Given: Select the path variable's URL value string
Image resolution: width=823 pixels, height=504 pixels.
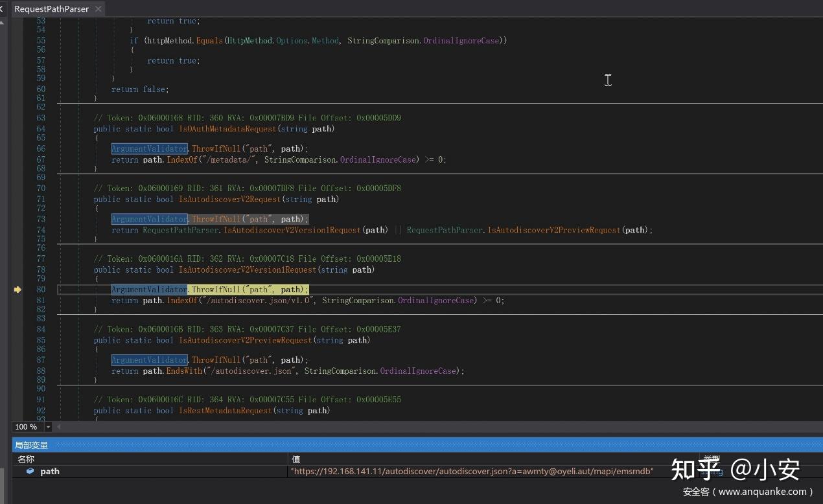Looking at the screenshot, I should 473,471.
